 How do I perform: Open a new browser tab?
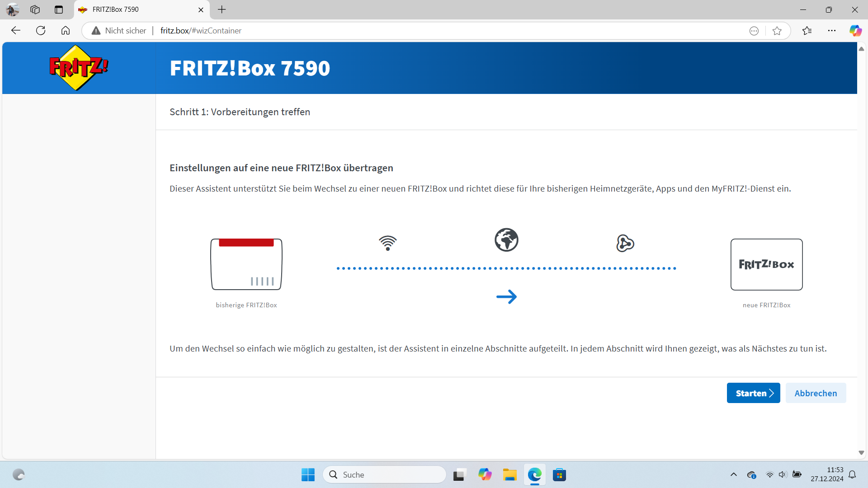click(x=222, y=9)
